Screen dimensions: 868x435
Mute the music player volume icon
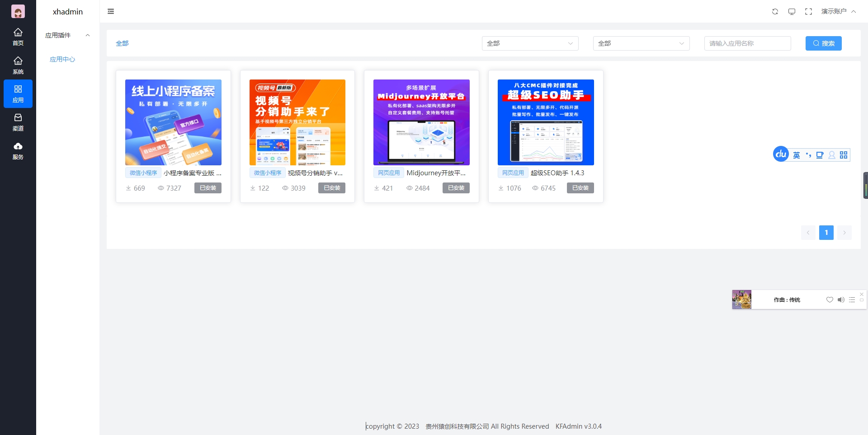tap(841, 299)
